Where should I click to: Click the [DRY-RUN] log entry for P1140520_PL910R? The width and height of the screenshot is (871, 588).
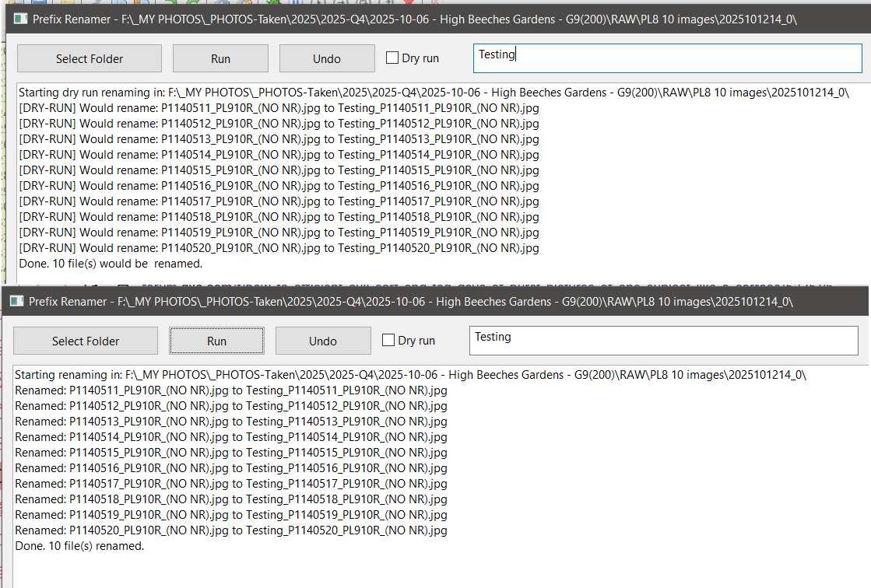279,248
